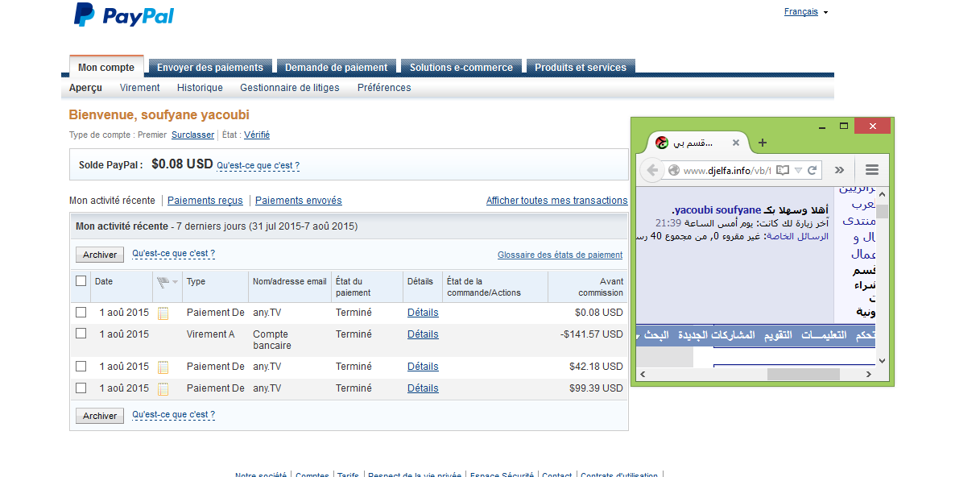980x477 pixels.
Task: Click Afficher toutes mes transactions
Action: click(x=556, y=201)
